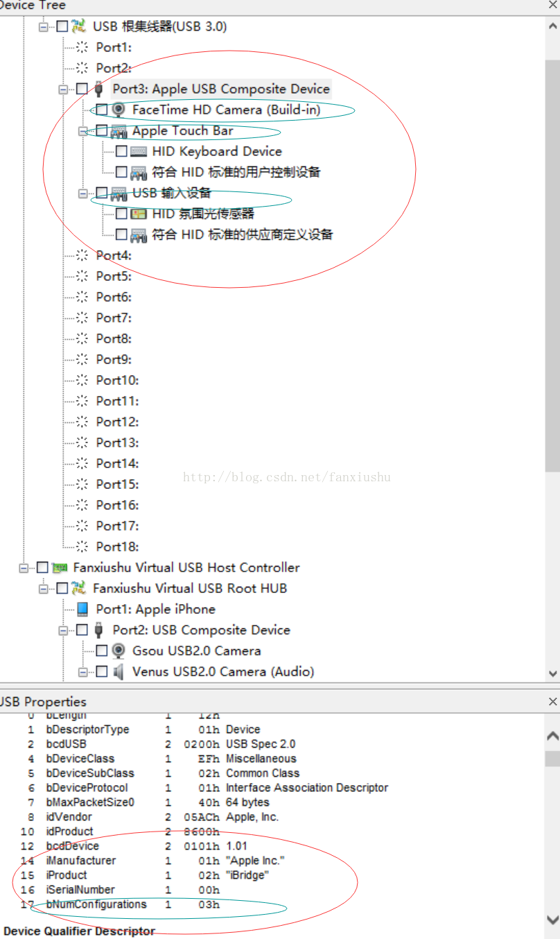The width and height of the screenshot is (560, 939).
Task: Close the USB Properties panel
Action: pyautogui.click(x=552, y=701)
